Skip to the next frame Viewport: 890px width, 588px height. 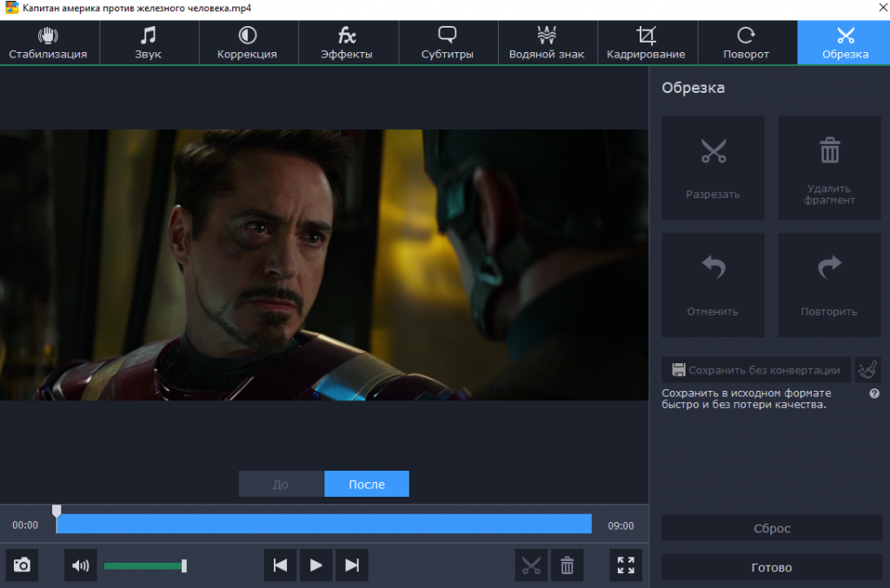pyautogui.click(x=352, y=565)
